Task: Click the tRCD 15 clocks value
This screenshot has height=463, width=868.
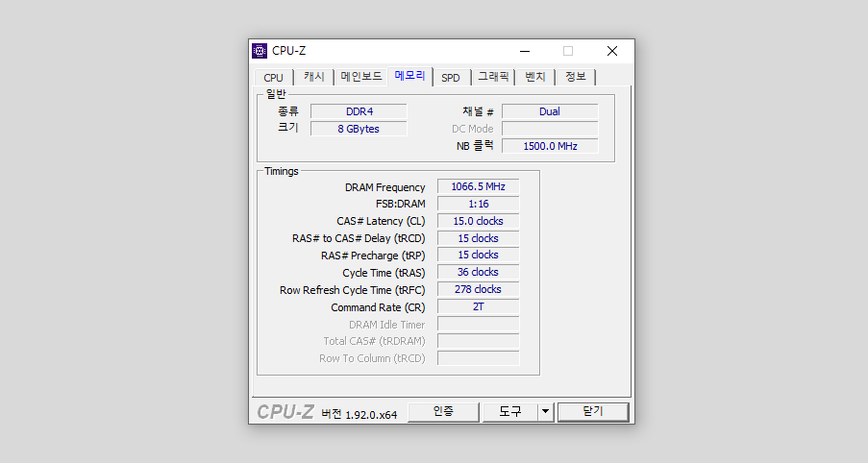Action: [x=479, y=238]
